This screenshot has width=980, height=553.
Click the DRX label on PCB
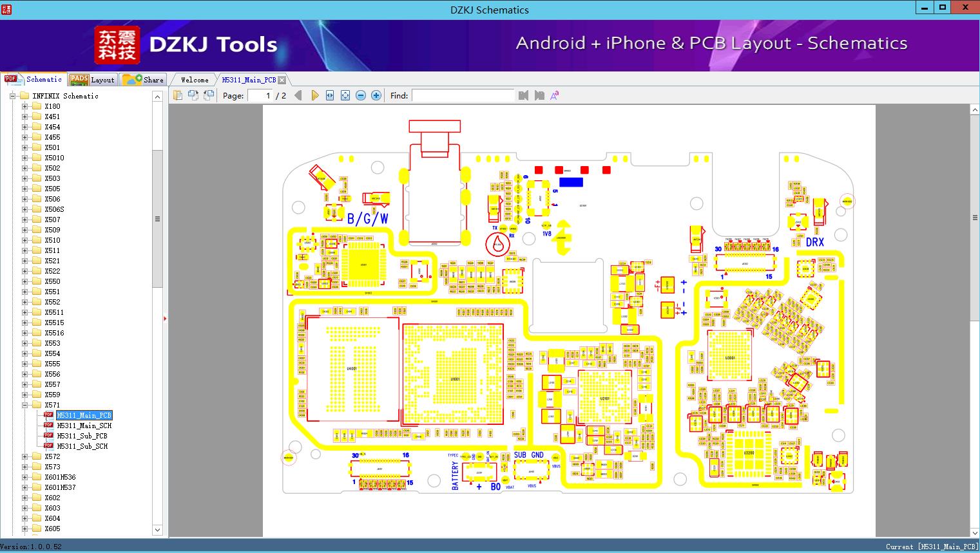click(814, 243)
